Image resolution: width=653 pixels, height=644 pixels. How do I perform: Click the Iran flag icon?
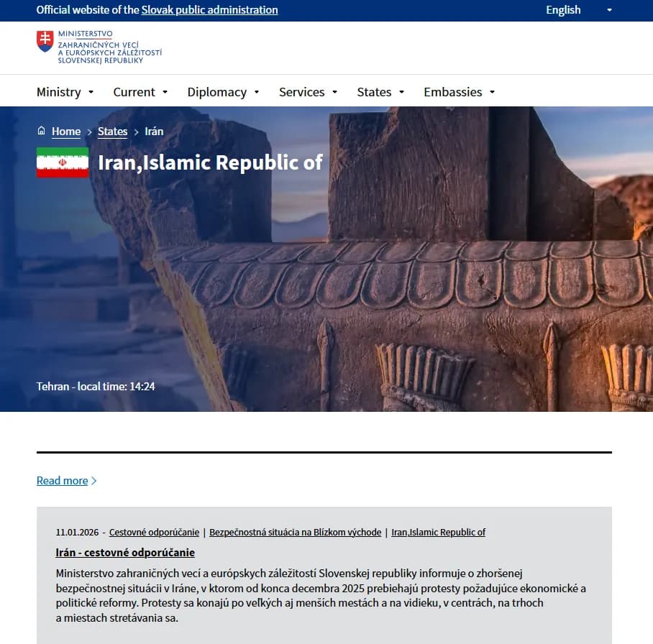tap(63, 162)
